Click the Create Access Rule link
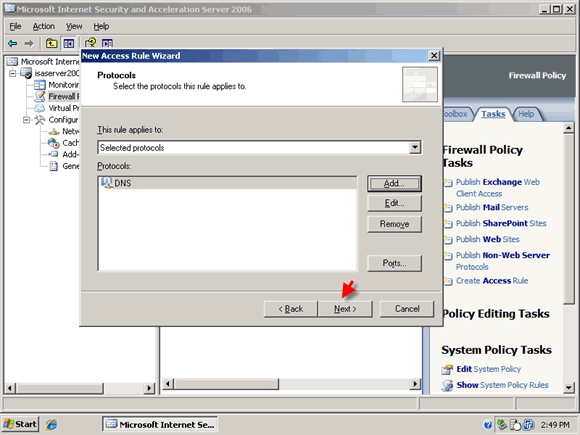This screenshot has width=580, height=435. pyautogui.click(x=492, y=281)
